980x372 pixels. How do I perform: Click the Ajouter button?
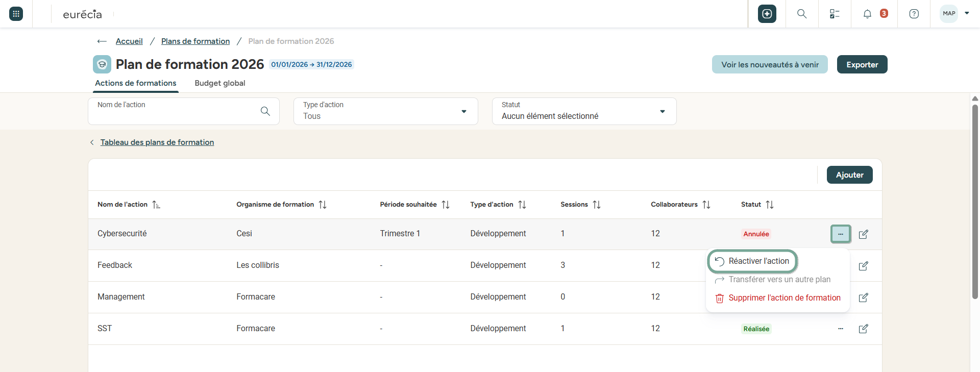(850, 175)
